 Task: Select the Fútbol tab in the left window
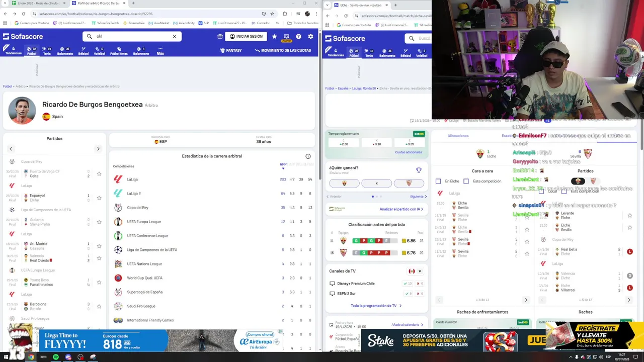pos(32,51)
